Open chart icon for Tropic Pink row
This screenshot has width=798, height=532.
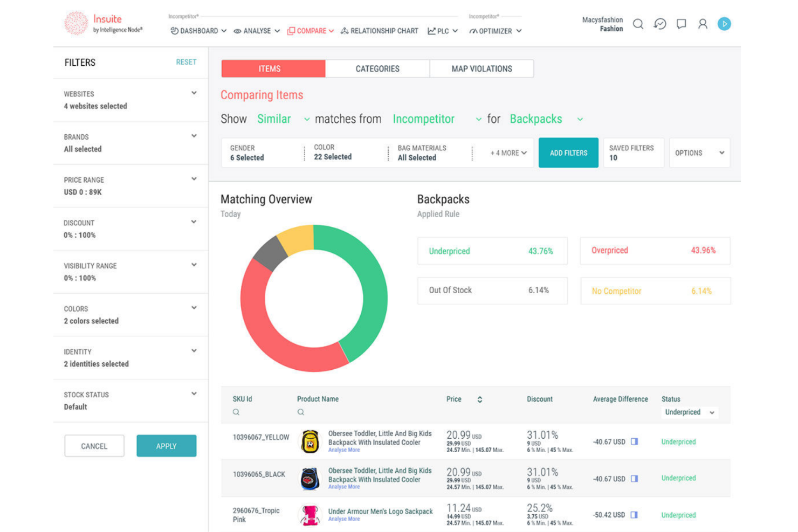(x=635, y=515)
